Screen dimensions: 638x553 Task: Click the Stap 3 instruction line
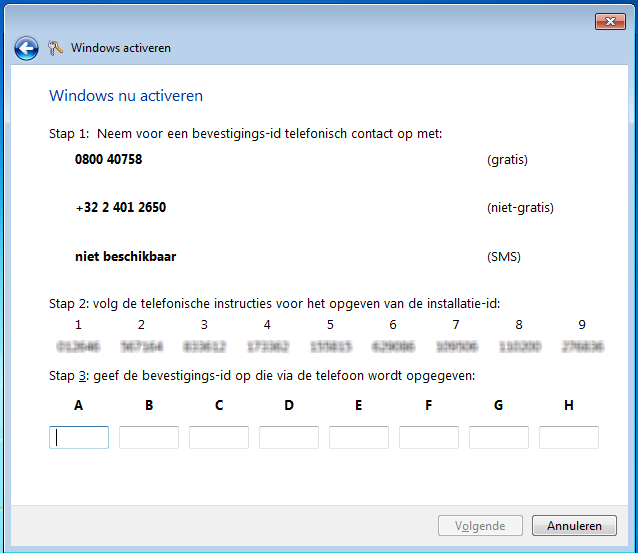[x=262, y=376]
